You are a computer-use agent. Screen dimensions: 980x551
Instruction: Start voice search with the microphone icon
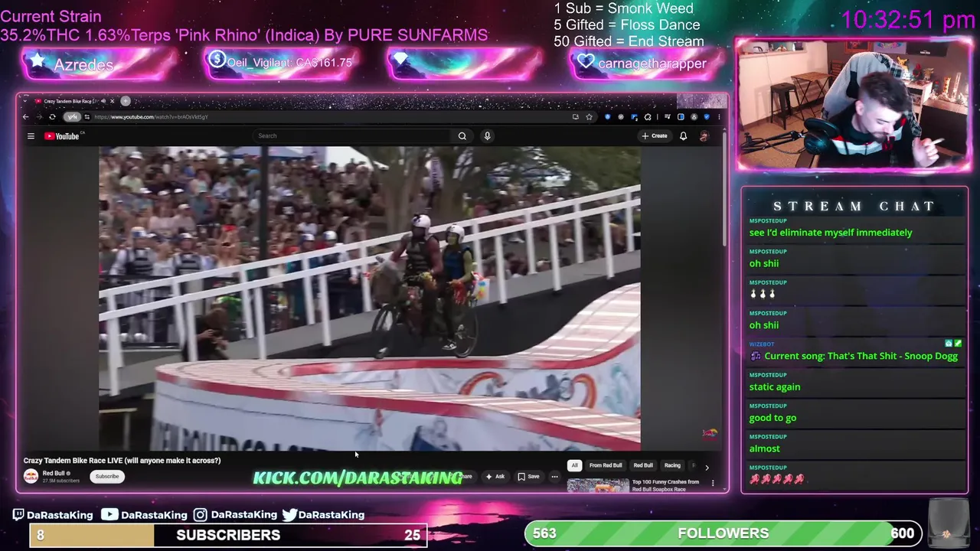tap(487, 136)
